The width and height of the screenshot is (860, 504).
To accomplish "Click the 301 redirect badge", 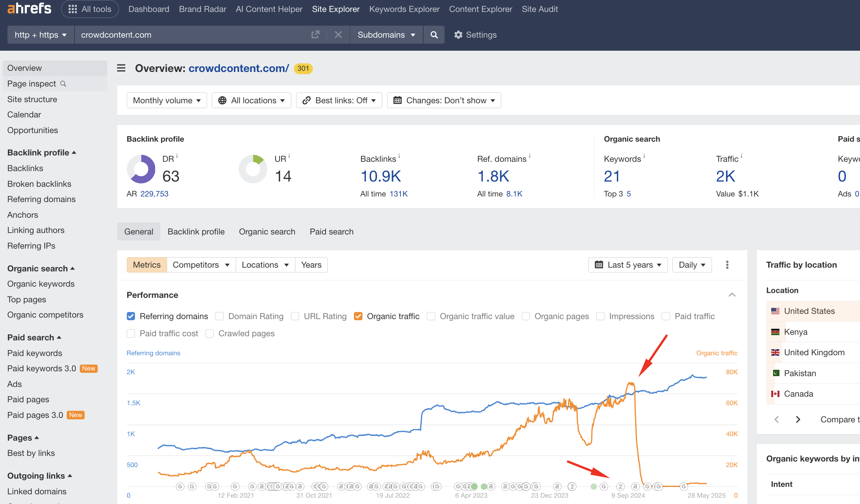I will click(x=303, y=69).
